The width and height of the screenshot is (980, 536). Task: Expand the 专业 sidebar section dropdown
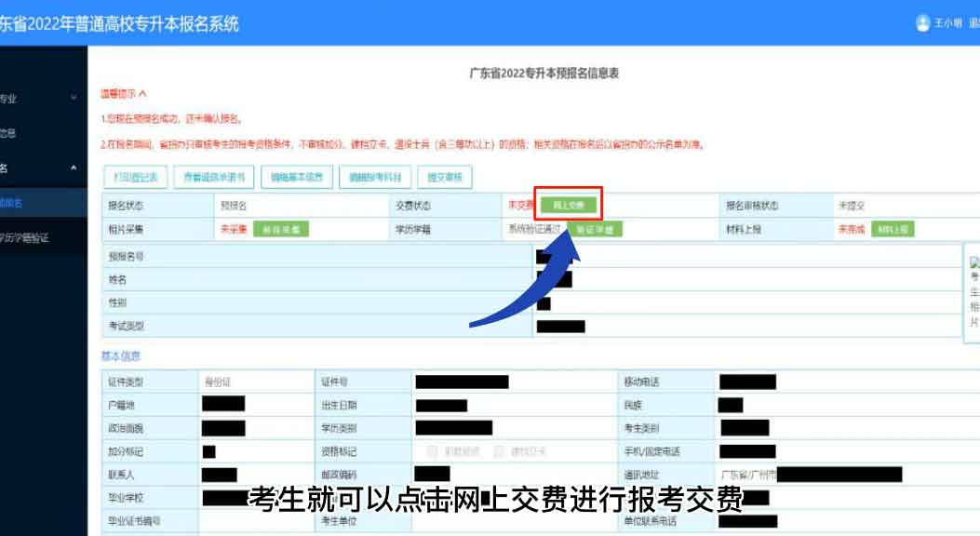[74, 97]
